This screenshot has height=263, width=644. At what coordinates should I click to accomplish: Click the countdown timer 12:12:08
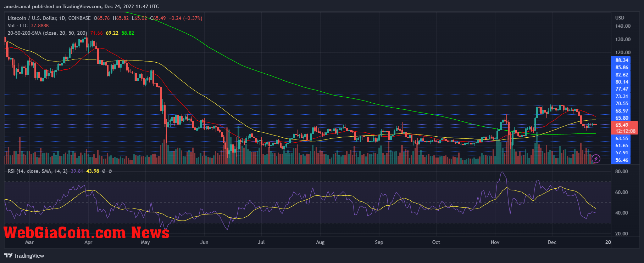(x=626, y=131)
